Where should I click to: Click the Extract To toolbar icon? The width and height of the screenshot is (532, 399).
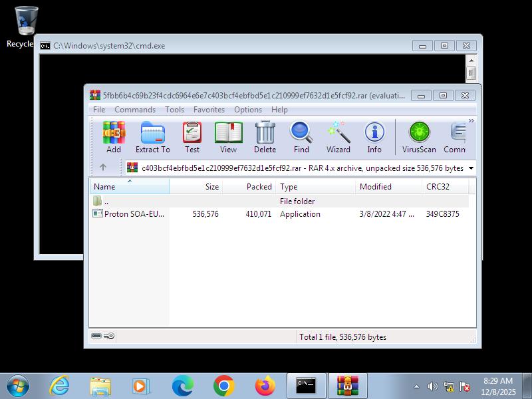pos(153,137)
